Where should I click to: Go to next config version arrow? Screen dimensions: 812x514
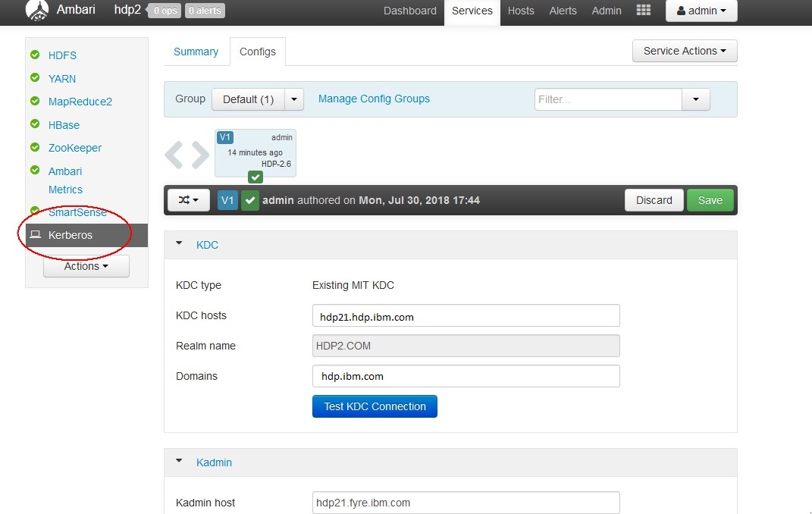[200, 155]
